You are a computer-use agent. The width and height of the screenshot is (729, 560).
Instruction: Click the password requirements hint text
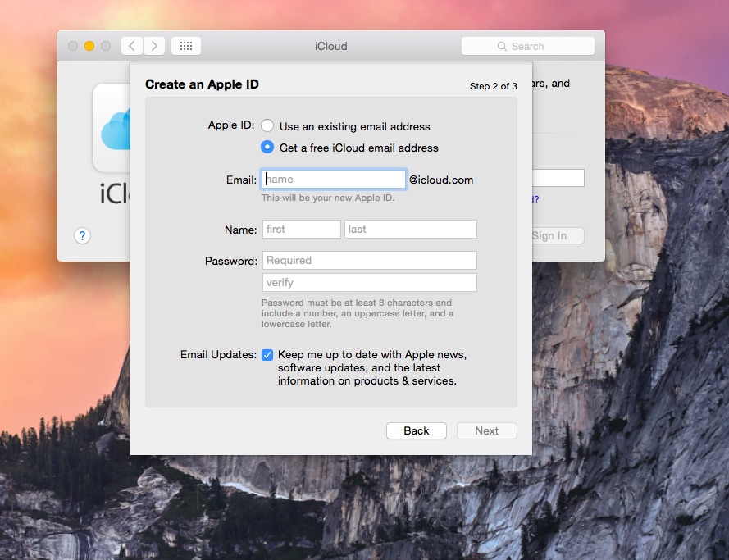357,313
